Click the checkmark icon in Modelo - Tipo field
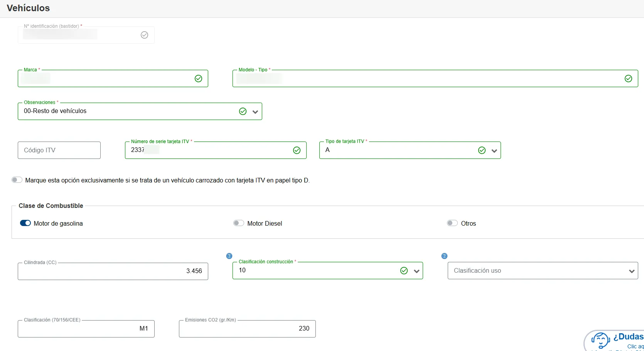The width and height of the screenshot is (644, 351). pos(628,79)
